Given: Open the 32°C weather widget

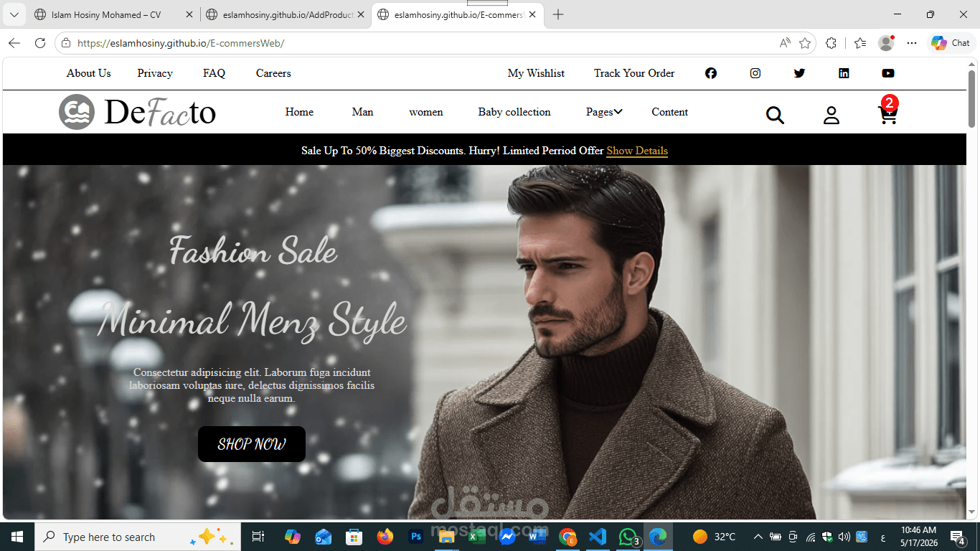Looking at the screenshot, I should [x=714, y=537].
